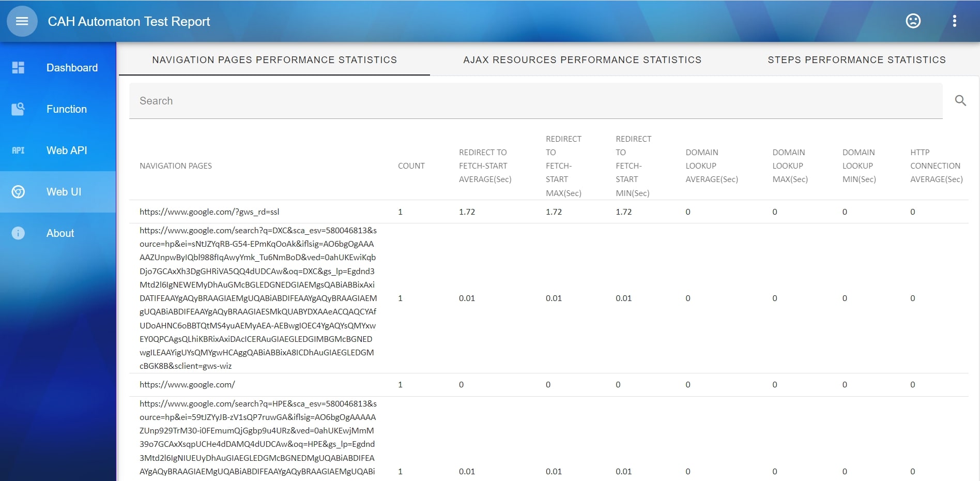Screen dimensions: 980x481
Task: Click the feedback smiley icon
Action: pyautogui.click(x=913, y=21)
